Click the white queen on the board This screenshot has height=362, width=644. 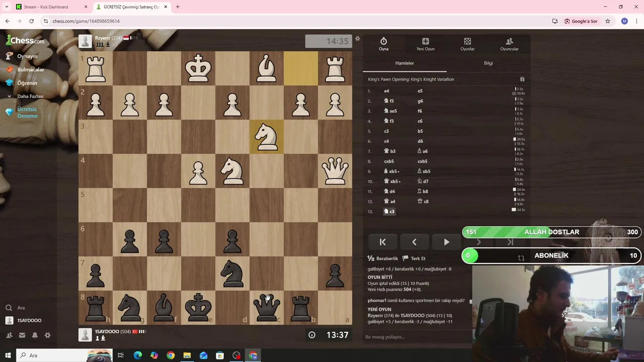click(335, 171)
